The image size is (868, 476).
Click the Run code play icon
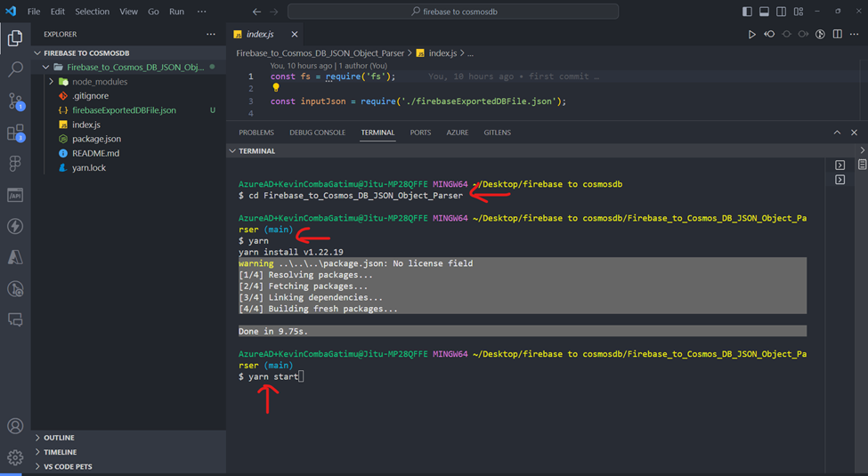coord(751,35)
